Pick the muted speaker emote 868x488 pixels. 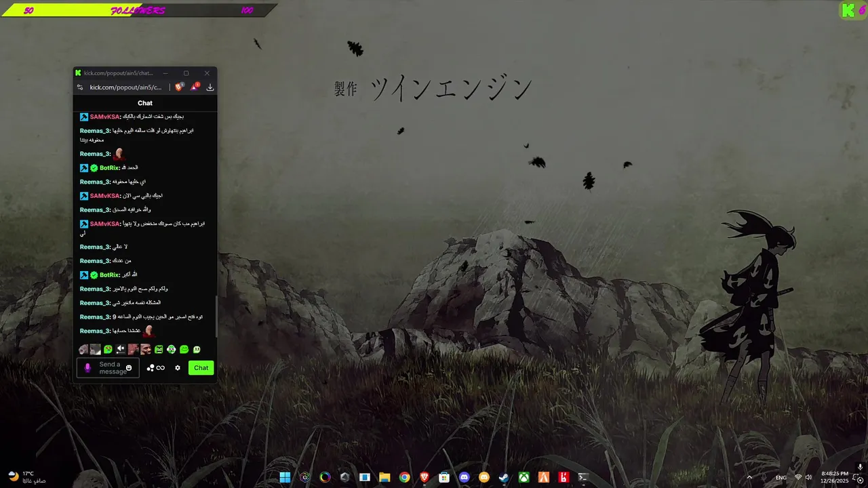(x=121, y=350)
